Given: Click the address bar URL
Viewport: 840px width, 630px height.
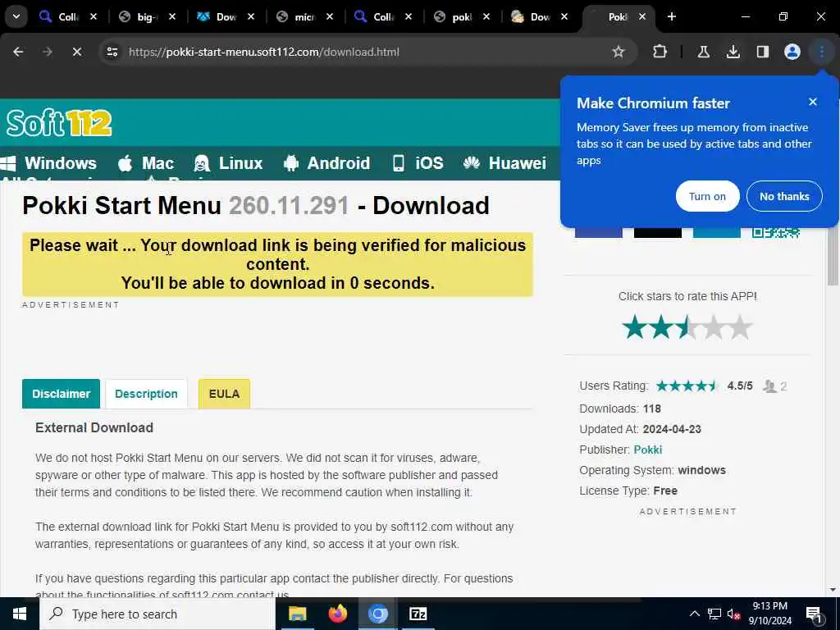Looking at the screenshot, I should [x=263, y=52].
